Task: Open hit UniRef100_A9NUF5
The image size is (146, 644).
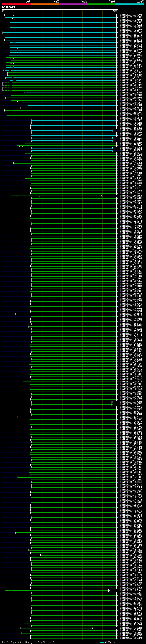Action: [x=131, y=103]
